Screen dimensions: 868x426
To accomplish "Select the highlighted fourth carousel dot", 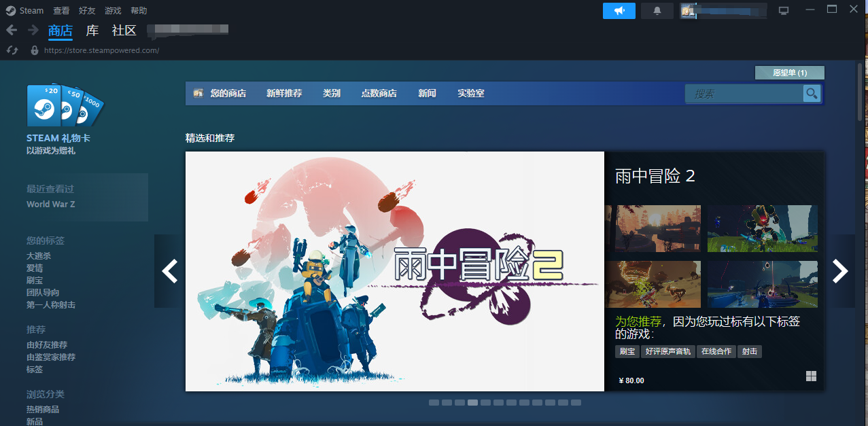I will (472, 403).
